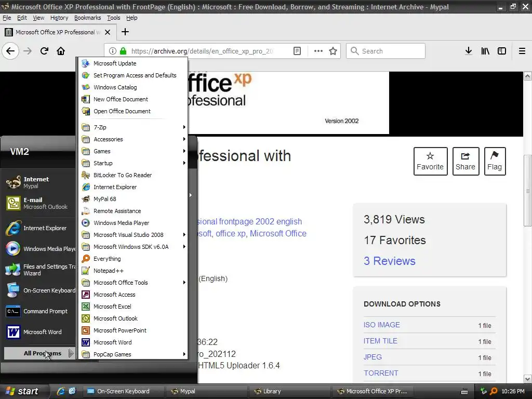Image resolution: width=532 pixels, height=399 pixels.
Task: Open All Programs in Start menu
Action: (39, 353)
